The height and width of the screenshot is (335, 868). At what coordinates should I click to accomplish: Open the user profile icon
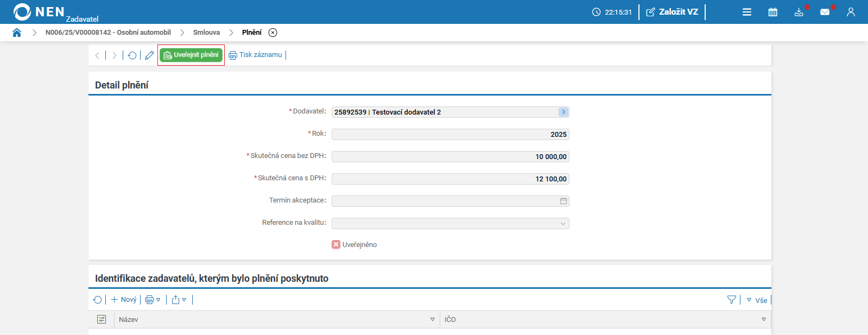click(x=851, y=12)
